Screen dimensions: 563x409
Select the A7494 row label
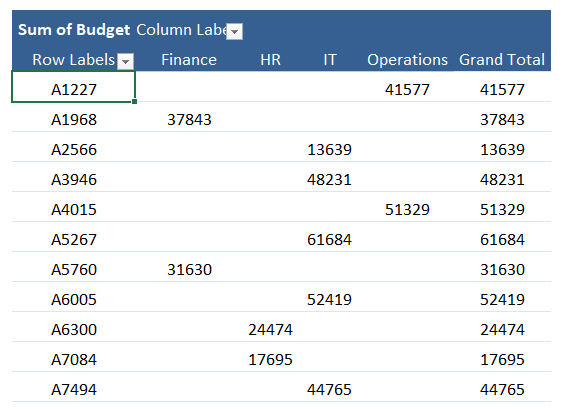(x=74, y=390)
